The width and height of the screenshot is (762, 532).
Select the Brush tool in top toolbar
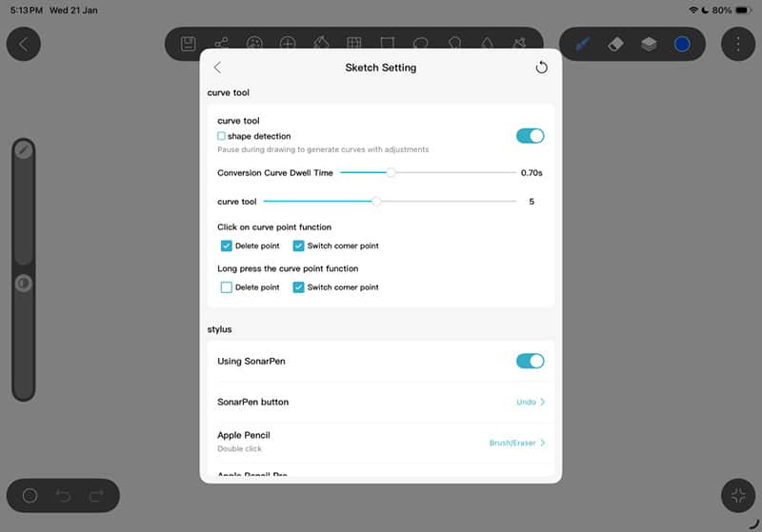583,44
